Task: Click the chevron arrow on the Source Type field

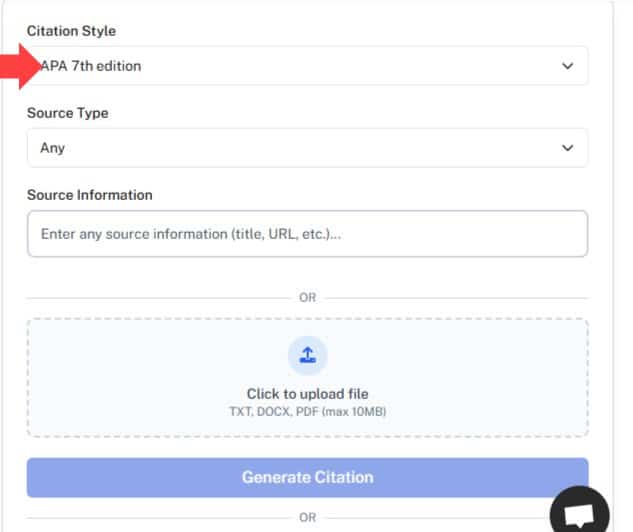Action: tap(567, 148)
